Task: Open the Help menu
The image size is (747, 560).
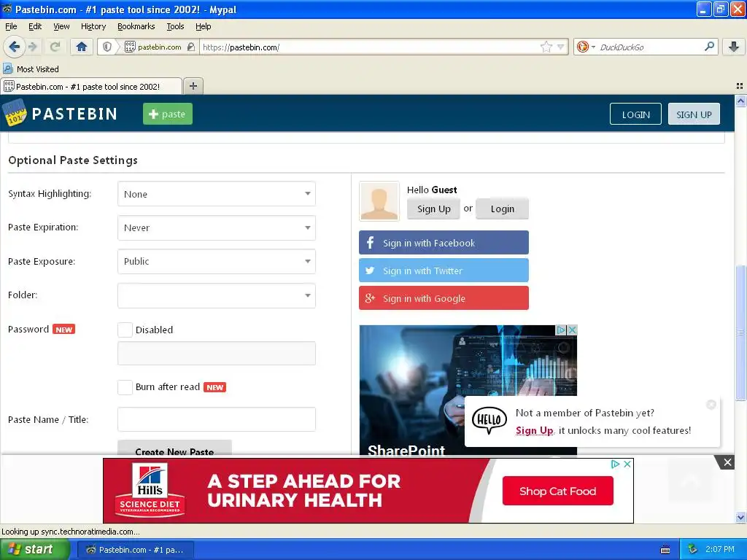Action: tap(203, 26)
